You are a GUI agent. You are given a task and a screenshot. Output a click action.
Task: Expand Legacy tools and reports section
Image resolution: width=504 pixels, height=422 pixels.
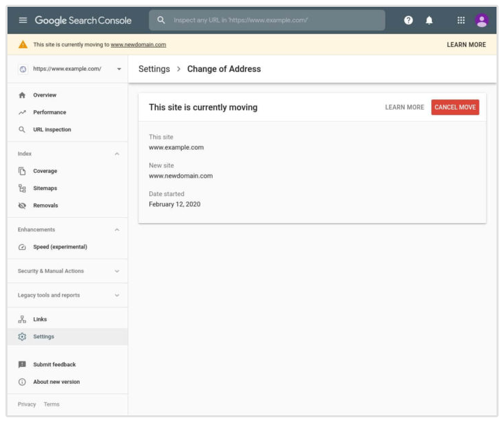click(x=116, y=295)
